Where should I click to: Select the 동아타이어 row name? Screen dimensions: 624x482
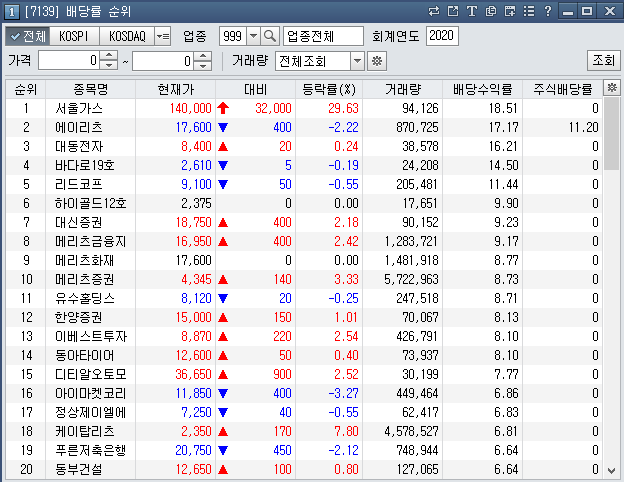point(85,355)
